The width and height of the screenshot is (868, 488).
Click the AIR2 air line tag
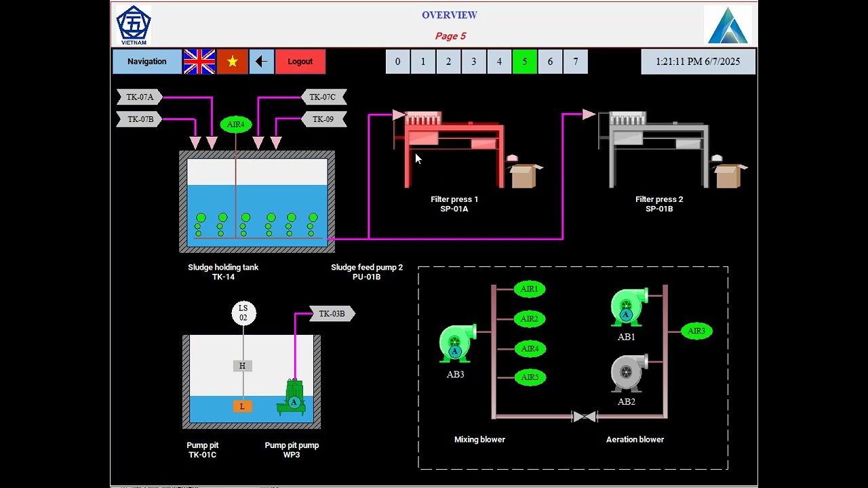530,319
